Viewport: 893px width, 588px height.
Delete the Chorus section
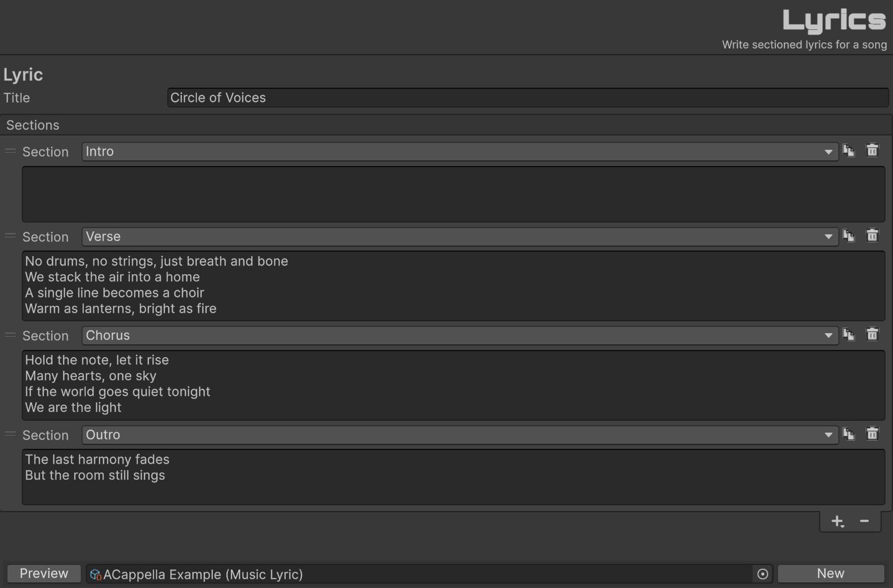(x=872, y=334)
